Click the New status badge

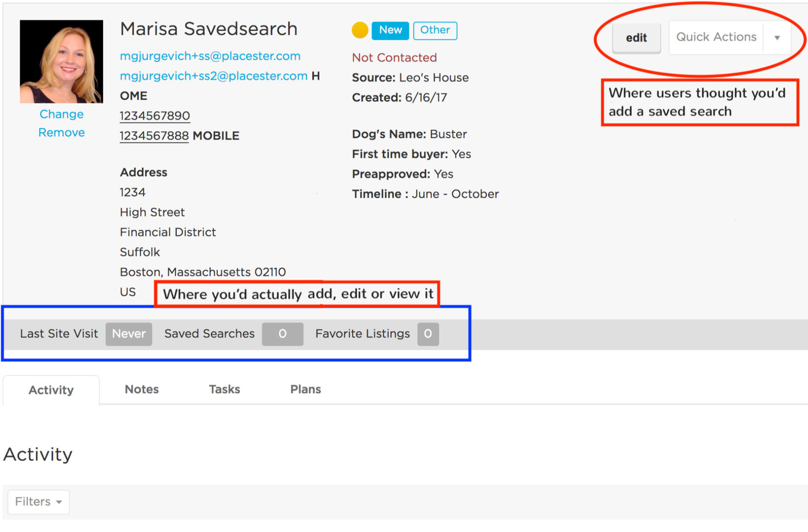[x=390, y=31]
